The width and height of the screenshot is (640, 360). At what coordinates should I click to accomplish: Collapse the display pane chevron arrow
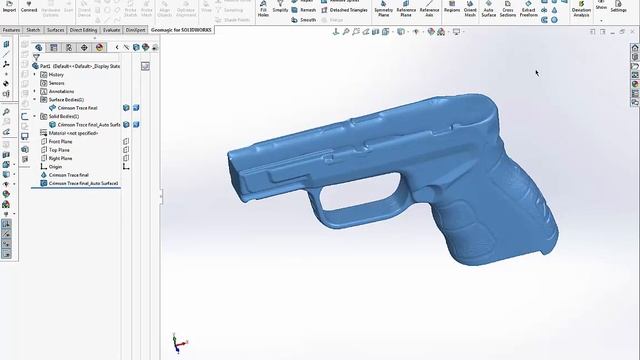pyautogui.click(x=117, y=47)
